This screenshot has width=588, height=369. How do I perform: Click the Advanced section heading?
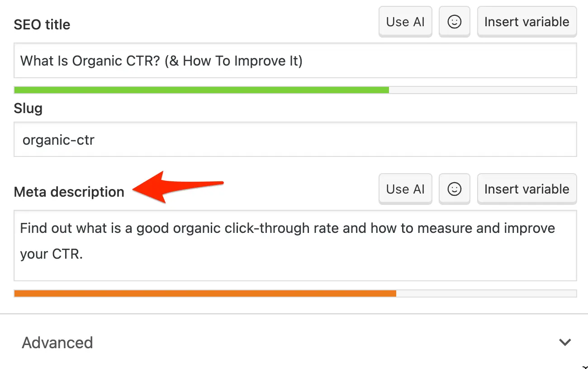[57, 343]
